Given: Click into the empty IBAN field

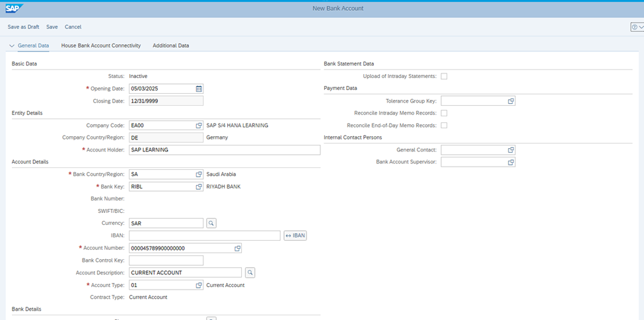Looking at the screenshot, I should [205, 235].
